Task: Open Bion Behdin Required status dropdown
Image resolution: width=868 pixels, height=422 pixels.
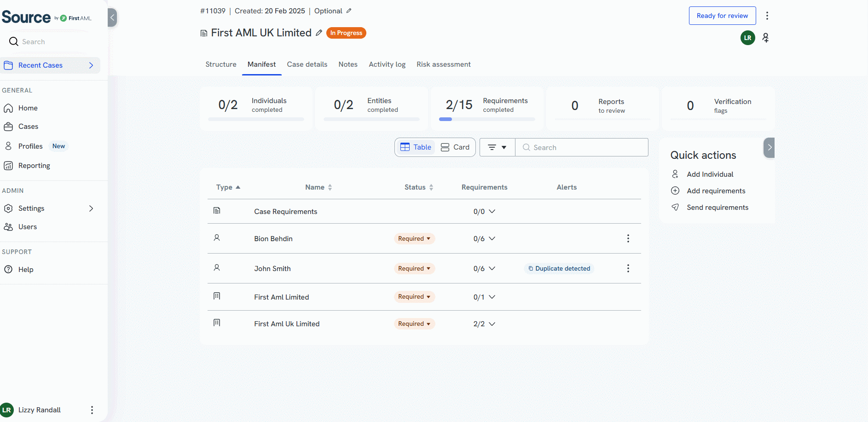Action: (x=414, y=238)
